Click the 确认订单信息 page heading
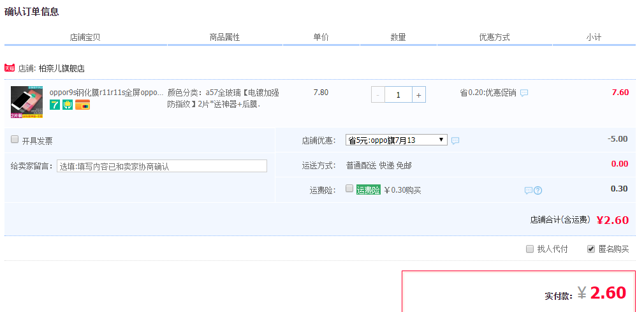The height and width of the screenshot is (312, 644). (x=32, y=11)
